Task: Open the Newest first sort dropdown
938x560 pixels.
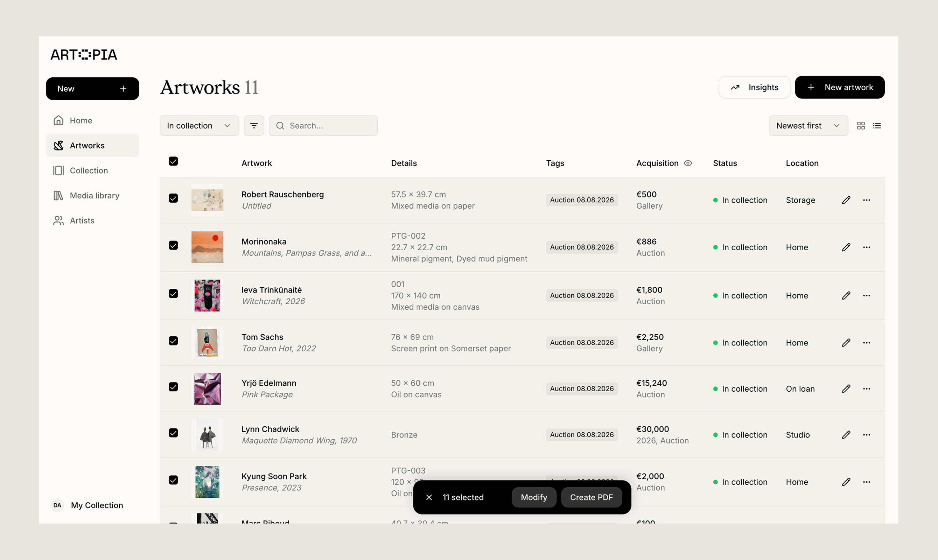Action: pyautogui.click(x=808, y=126)
